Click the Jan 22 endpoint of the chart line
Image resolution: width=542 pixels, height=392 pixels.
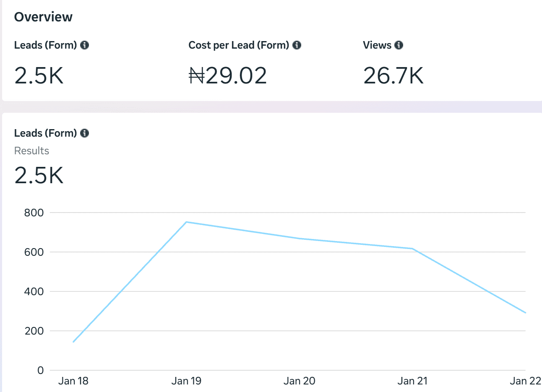tap(526, 312)
